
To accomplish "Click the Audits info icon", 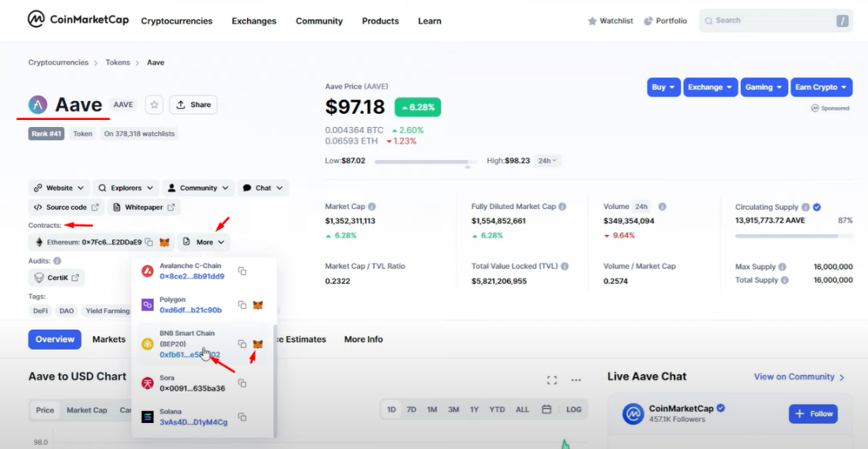I will click(57, 260).
